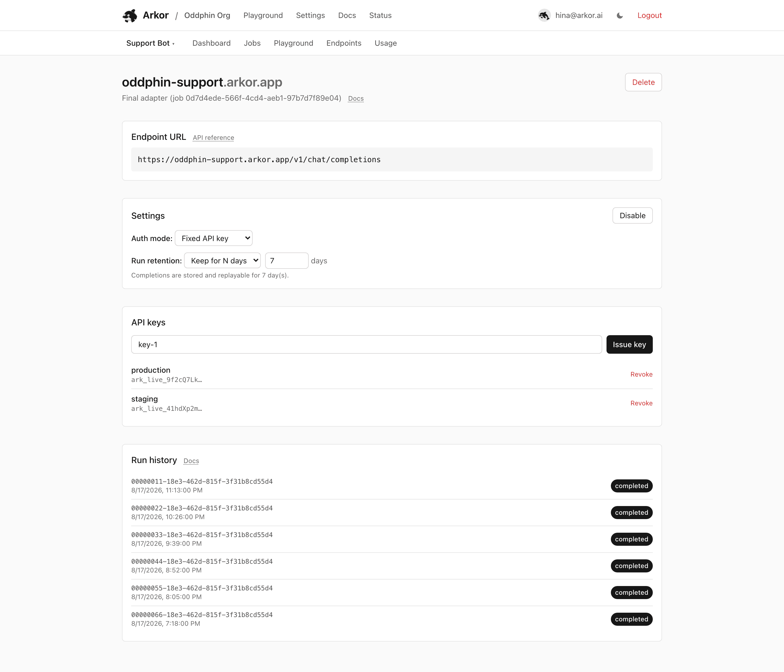Open the Status page link

point(380,16)
